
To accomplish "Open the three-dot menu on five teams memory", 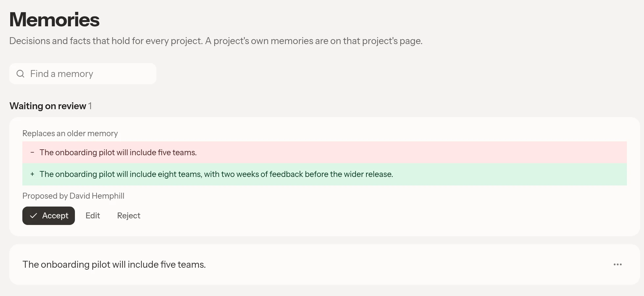I will [618, 264].
